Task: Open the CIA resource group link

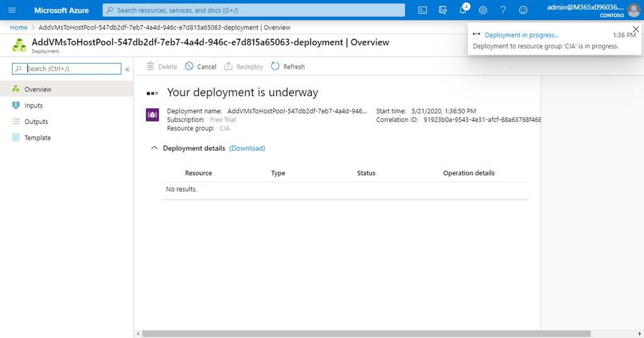Action: [x=225, y=128]
